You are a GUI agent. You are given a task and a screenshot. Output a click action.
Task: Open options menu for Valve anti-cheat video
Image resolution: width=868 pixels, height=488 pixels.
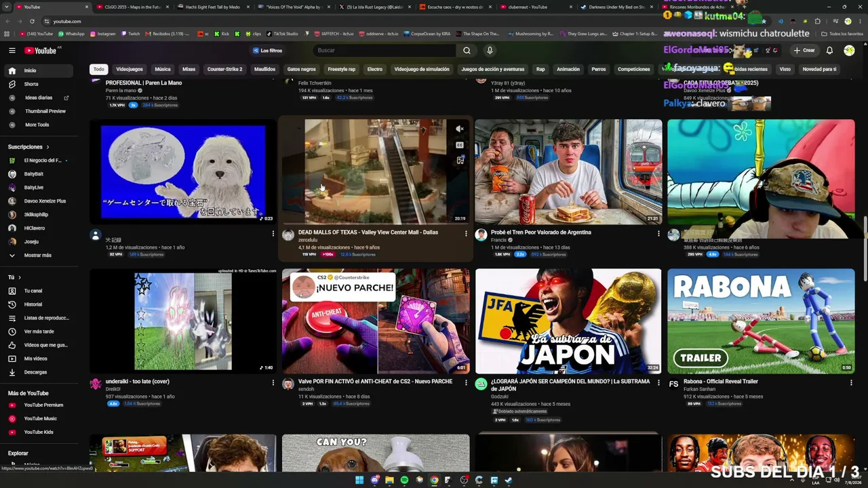click(x=466, y=383)
